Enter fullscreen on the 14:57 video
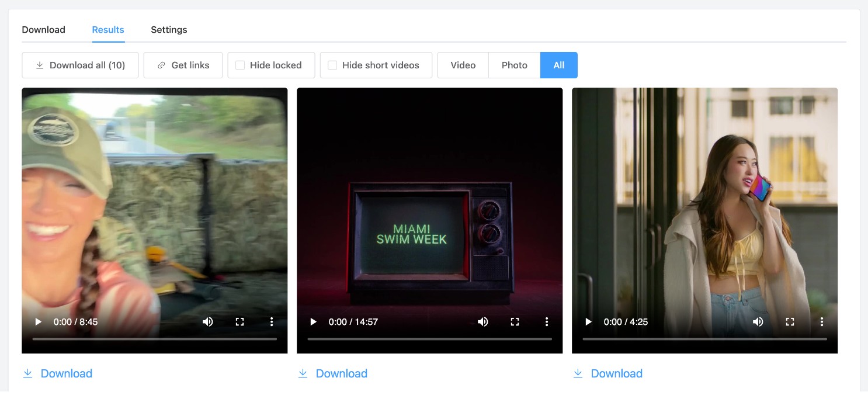Screen dimensions: 868x395 pos(515,321)
